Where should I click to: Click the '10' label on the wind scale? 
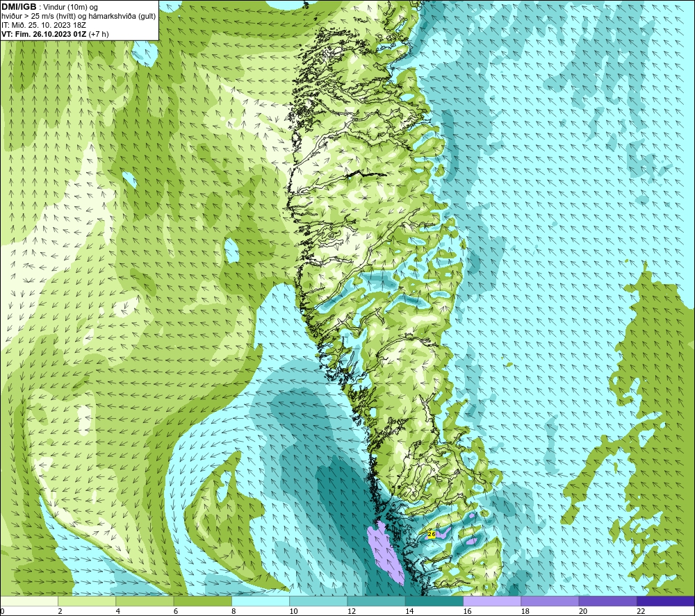point(294,612)
